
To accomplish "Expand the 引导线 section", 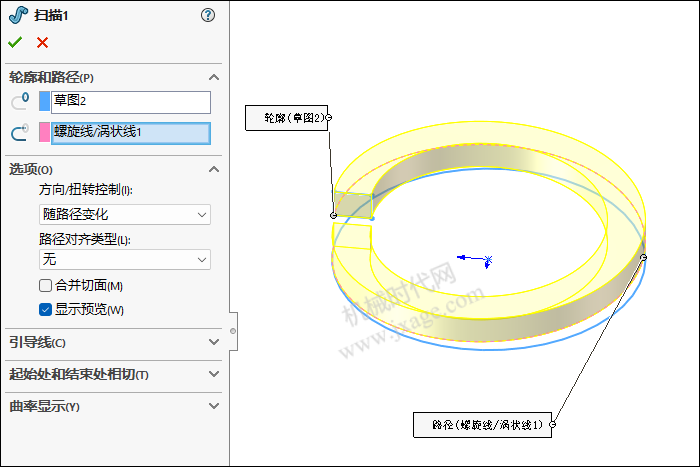I will pyautogui.click(x=214, y=342).
